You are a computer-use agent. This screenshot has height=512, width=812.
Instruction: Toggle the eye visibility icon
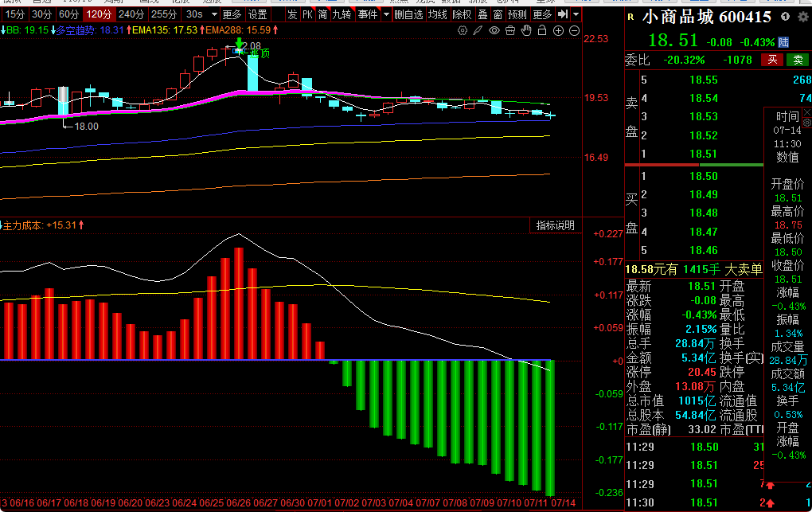coord(494,30)
